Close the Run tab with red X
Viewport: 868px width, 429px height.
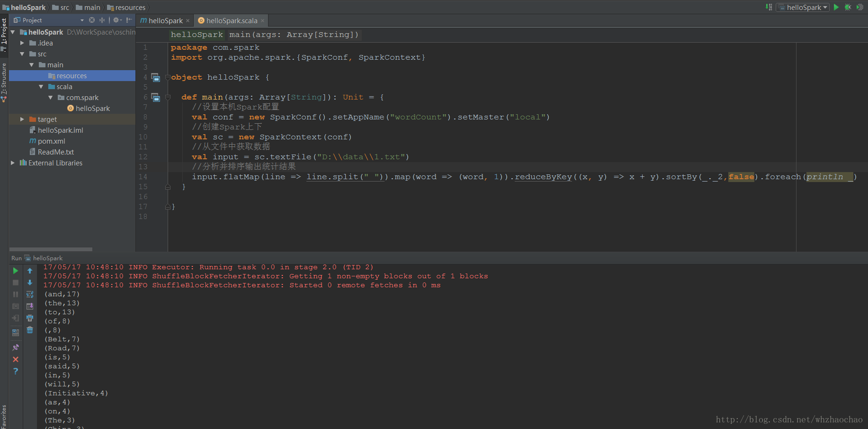pos(16,359)
